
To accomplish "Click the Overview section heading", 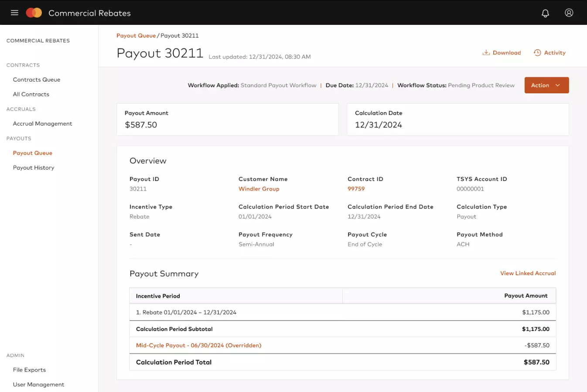I will [148, 161].
